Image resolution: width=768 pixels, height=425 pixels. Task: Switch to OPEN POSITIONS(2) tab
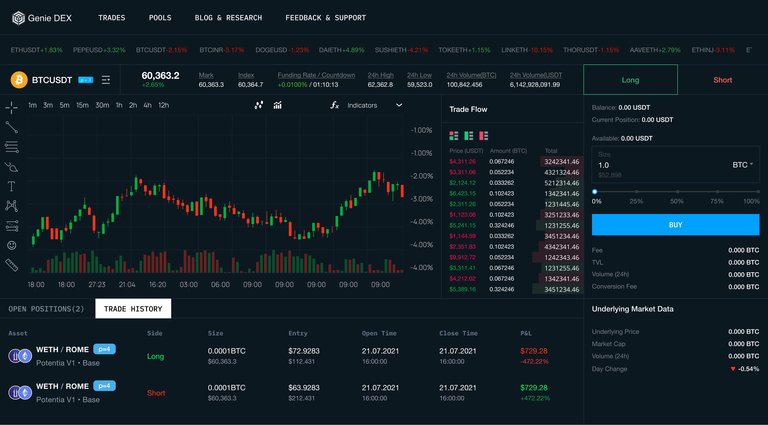pyautogui.click(x=47, y=309)
